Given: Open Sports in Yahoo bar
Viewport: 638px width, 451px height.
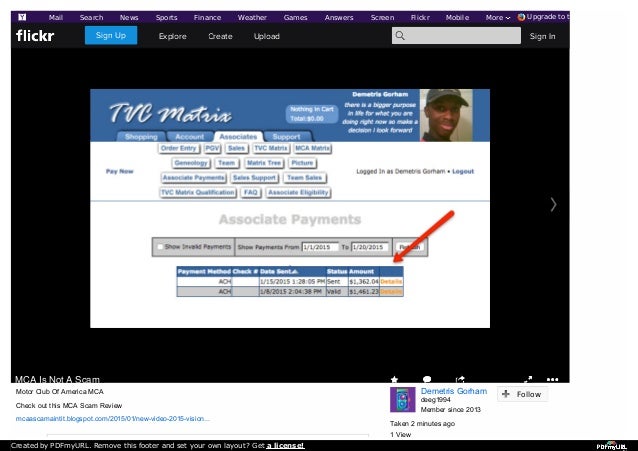Looking at the screenshot, I should [166, 18].
